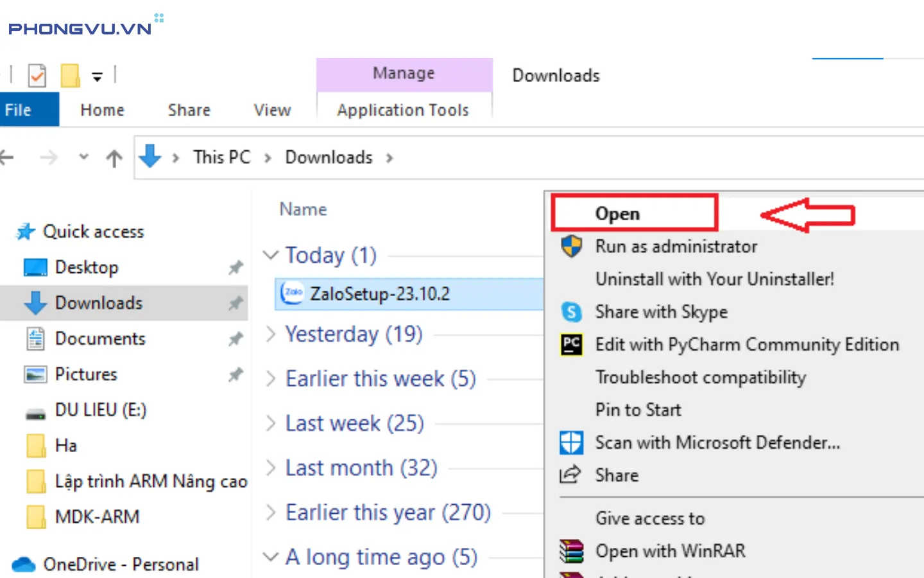Expand the Yesterday (19) group
Image resolution: width=924 pixels, height=578 pixels.
(271, 335)
